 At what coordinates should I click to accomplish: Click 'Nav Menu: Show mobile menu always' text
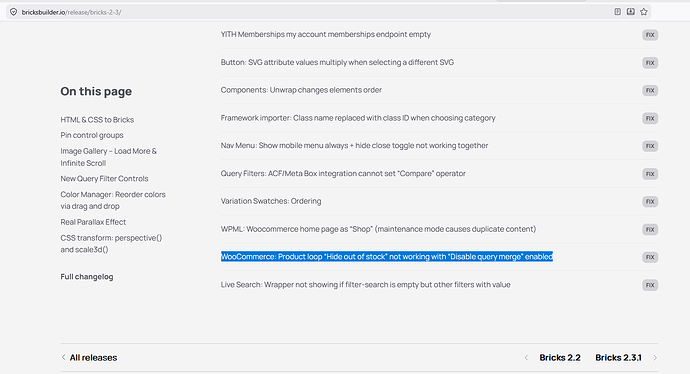354,145
